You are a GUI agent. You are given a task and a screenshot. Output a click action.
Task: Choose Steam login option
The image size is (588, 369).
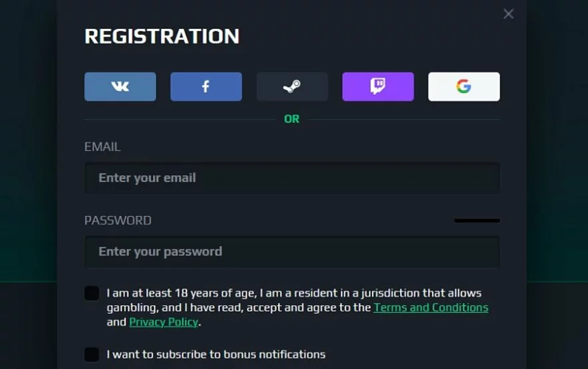click(292, 87)
